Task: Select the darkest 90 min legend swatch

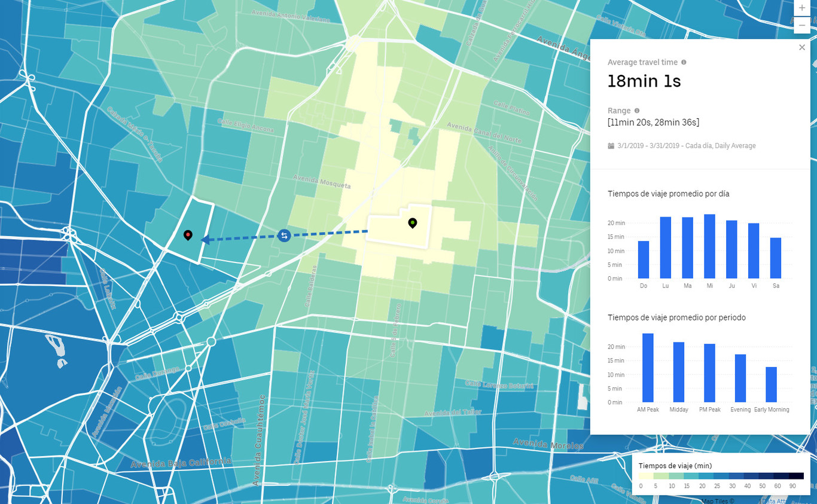Action: (795, 475)
